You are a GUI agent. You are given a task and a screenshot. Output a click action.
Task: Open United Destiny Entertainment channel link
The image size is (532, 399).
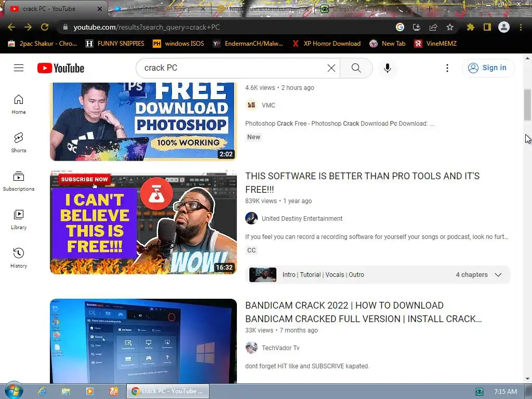click(302, 219)
